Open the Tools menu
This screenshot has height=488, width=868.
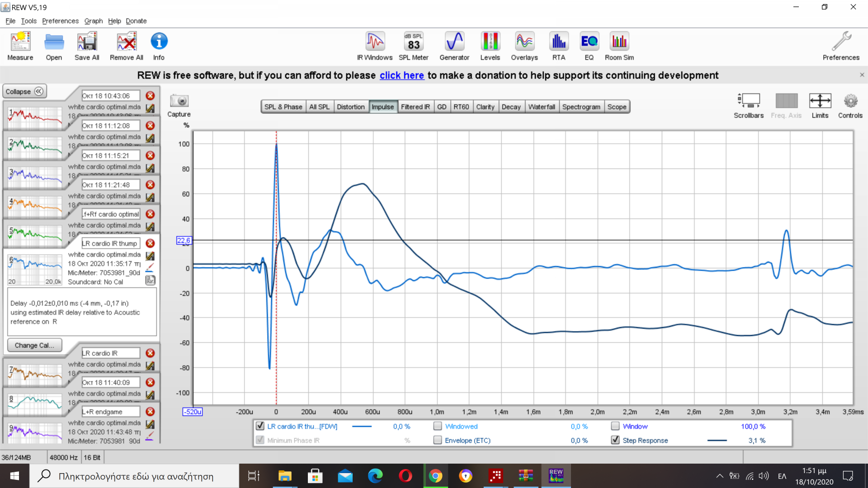28,21
